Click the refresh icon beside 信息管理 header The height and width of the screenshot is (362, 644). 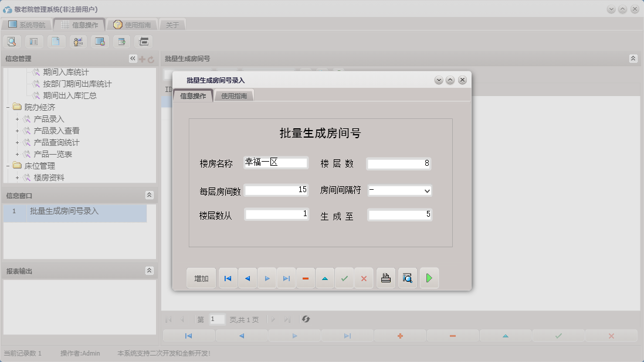coord(151,58)
